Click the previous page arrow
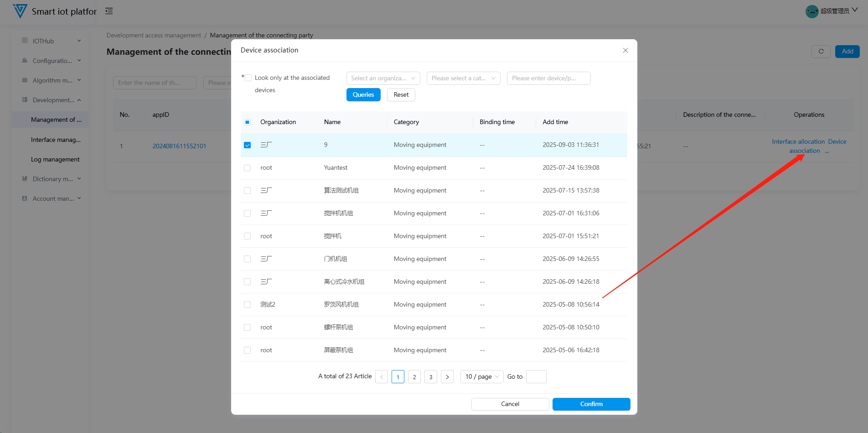Screen dimensions: 868x433 pos(382,377)
